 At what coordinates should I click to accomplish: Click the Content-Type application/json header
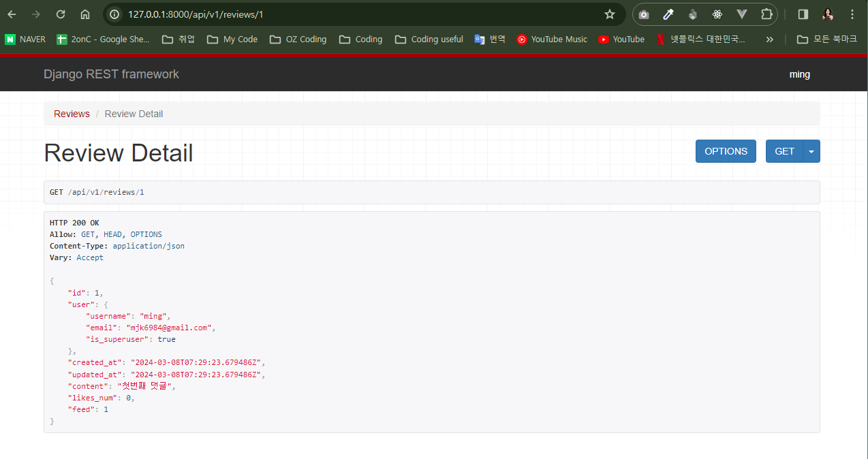click(x=117, y=246)
